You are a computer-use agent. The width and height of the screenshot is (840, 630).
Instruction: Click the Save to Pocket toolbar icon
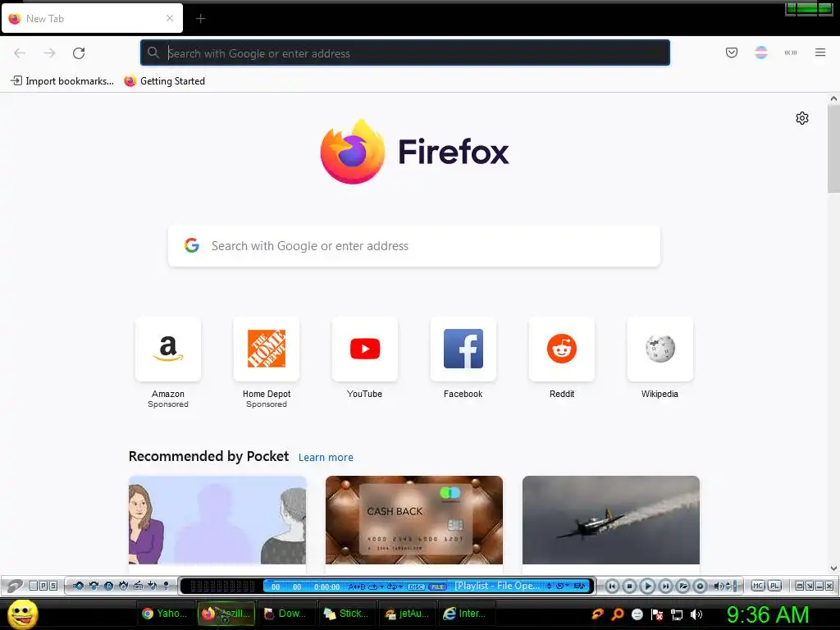point(731,52)
